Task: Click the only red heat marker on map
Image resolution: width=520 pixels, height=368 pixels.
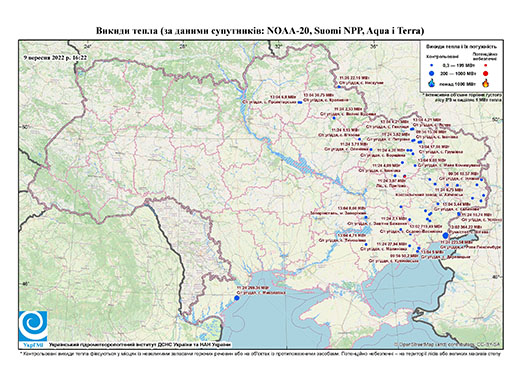Action: click(405, 176)
